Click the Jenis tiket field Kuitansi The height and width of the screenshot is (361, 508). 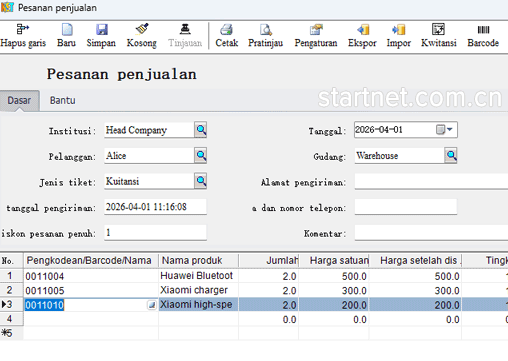coord(149,181)
